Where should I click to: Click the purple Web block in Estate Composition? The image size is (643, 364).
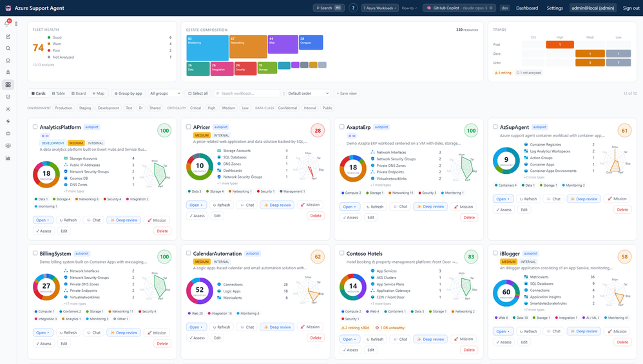[283, 44]
